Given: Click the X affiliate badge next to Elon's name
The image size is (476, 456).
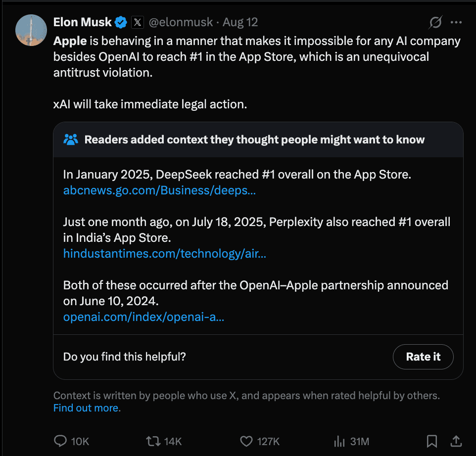Looking at the screenshot, I should (x=137, y=22).
